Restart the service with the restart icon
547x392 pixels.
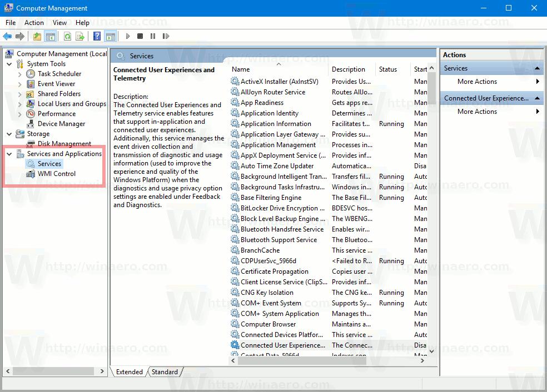click(166, 36)
